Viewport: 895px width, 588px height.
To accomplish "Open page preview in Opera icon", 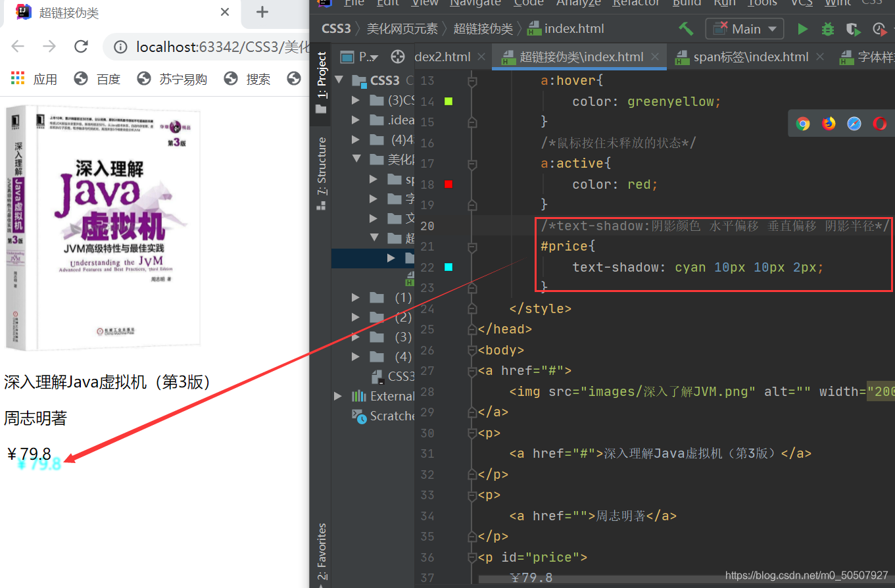I will (880, 124).
